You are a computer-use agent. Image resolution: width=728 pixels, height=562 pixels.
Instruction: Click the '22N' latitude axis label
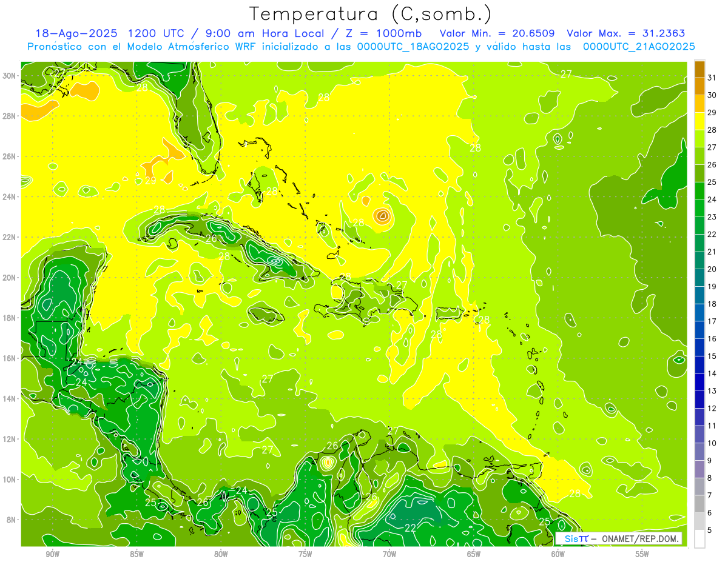coord(10,237)
